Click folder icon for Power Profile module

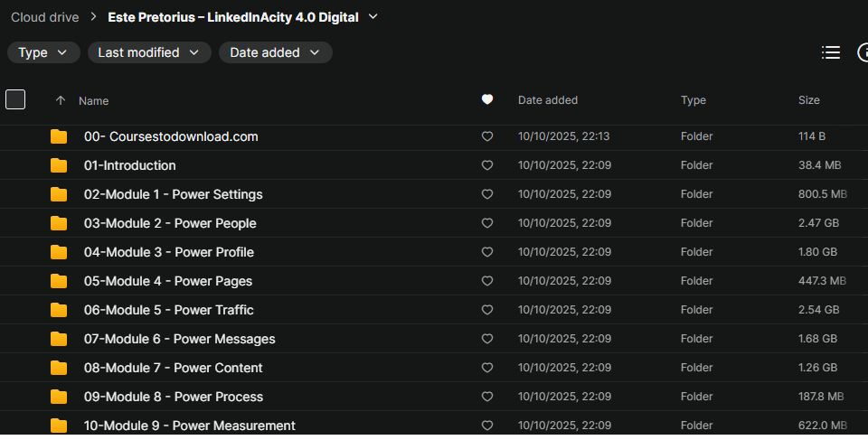pos(59,252)
